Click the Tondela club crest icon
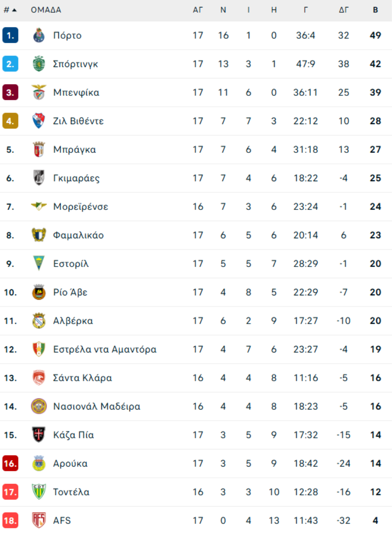The image size is (392, 534). tap(39, 492)
